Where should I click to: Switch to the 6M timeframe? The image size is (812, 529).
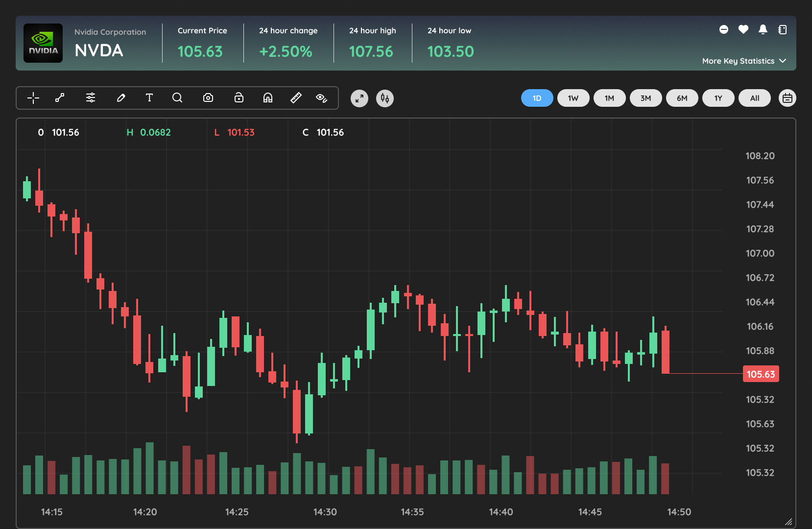(682, 98)
